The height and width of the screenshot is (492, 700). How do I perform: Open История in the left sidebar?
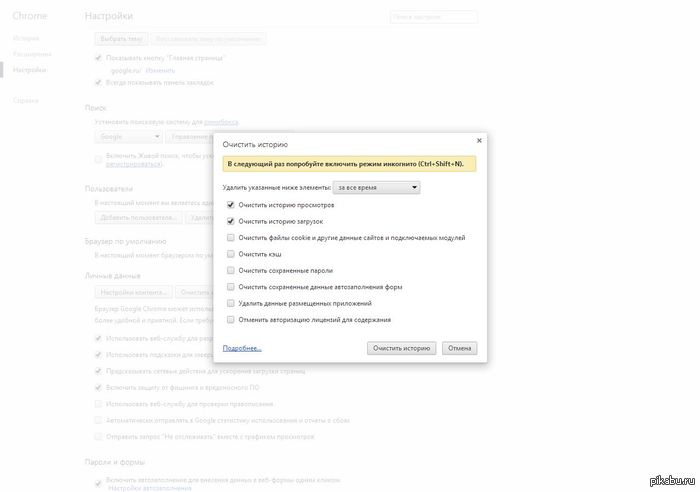pos(26,38)
